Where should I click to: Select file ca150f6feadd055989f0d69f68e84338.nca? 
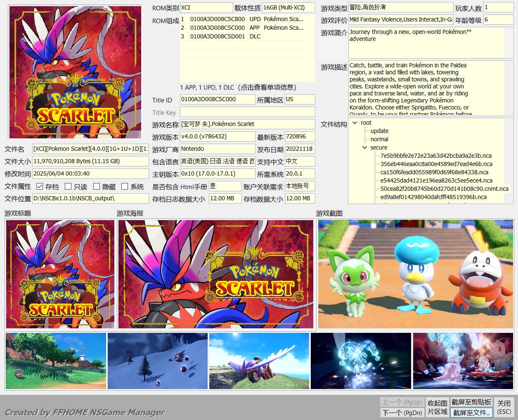pos(434,172)
